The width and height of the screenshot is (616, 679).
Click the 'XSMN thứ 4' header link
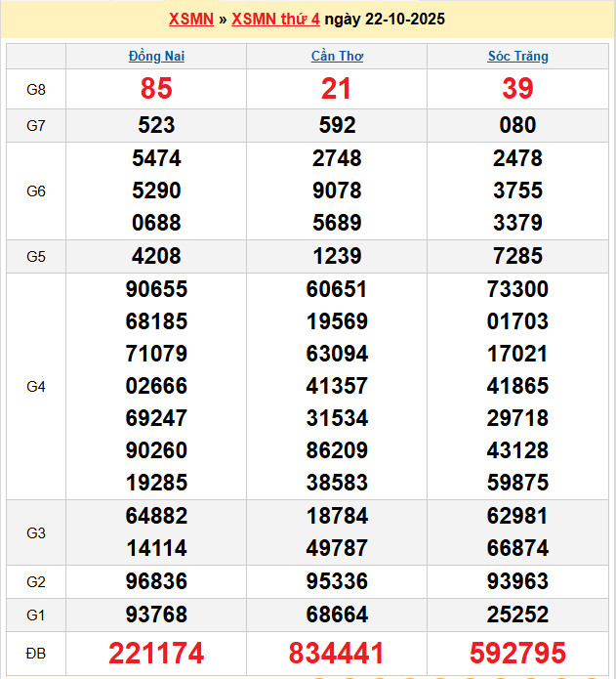(275, 19)
